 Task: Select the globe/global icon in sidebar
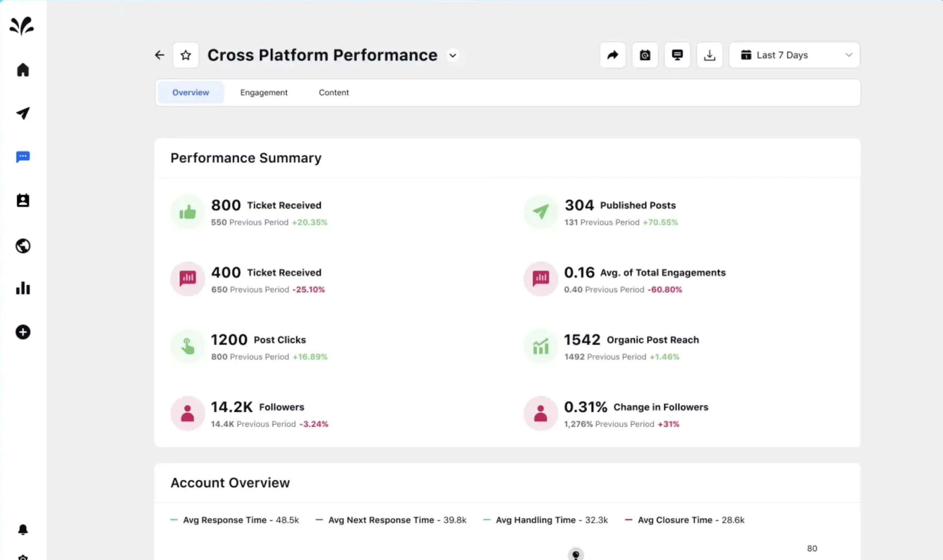pyautogui.click(x=23, y=246)
